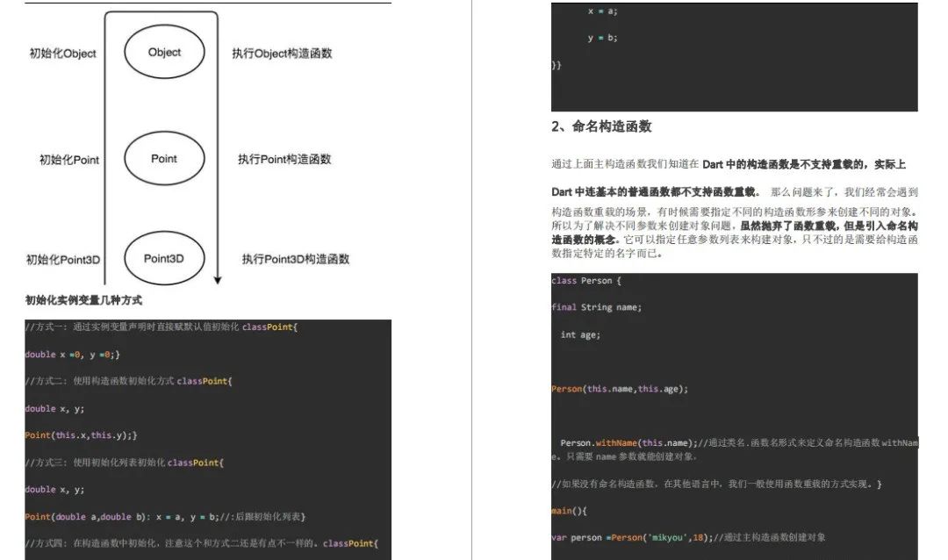
Task: Click the code line 'Point(this.x,this.y);}'
Action: [81, 435]
